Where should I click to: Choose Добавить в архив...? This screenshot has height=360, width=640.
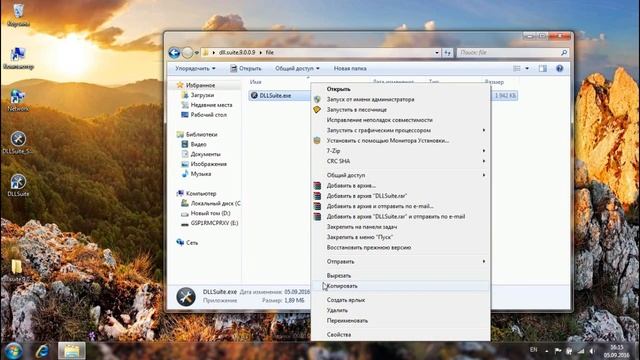[400, 186]
